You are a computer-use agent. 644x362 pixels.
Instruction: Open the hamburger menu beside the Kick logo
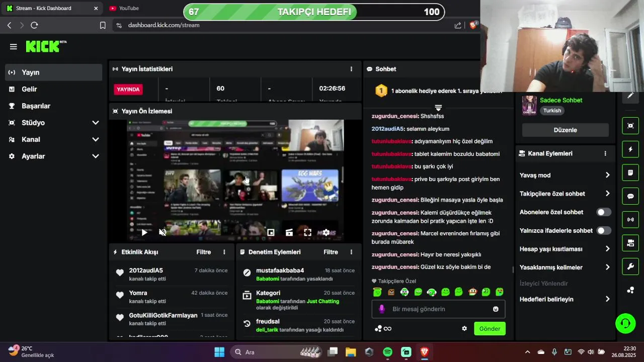pyautogui.click(x=14, y=47)
